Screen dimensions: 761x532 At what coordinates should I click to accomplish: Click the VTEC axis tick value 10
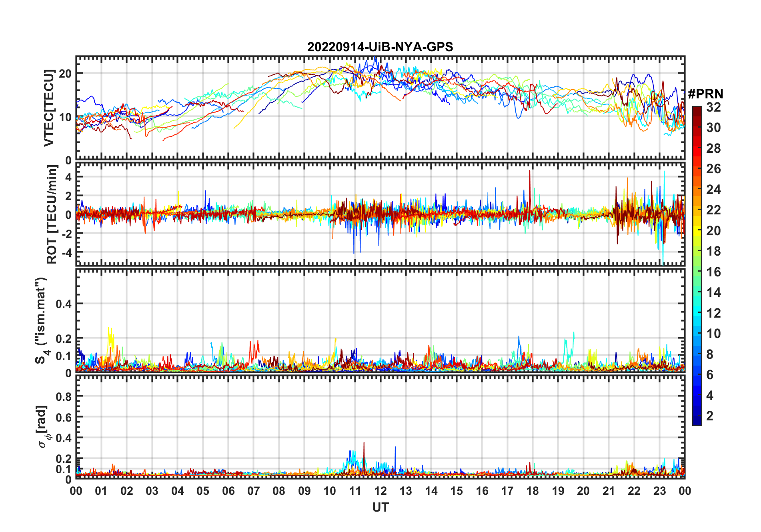pos(65,117)
